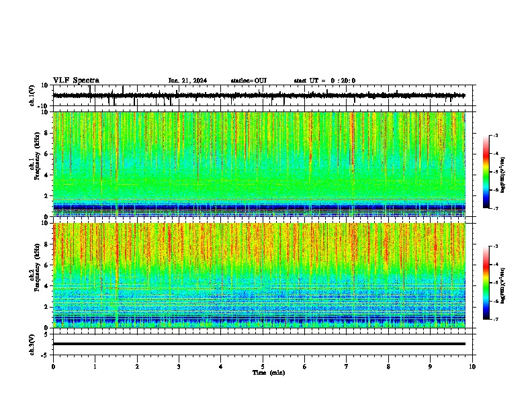The width and height of the screenshot is (532, 411).
Task: Click the date label "Jan. 21, 2024"
Action: click(x=187, y=81)
